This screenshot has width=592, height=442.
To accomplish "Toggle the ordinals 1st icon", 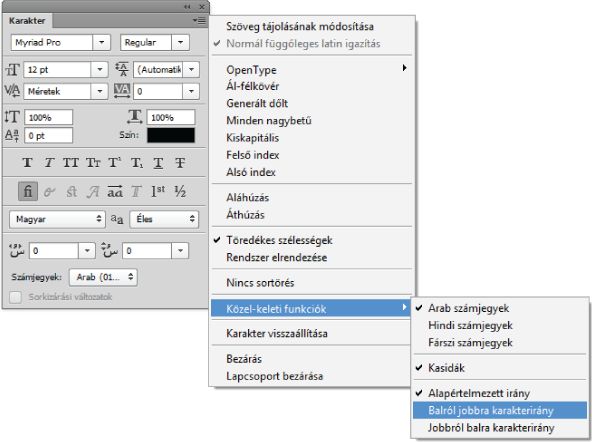I will [158, 191].
